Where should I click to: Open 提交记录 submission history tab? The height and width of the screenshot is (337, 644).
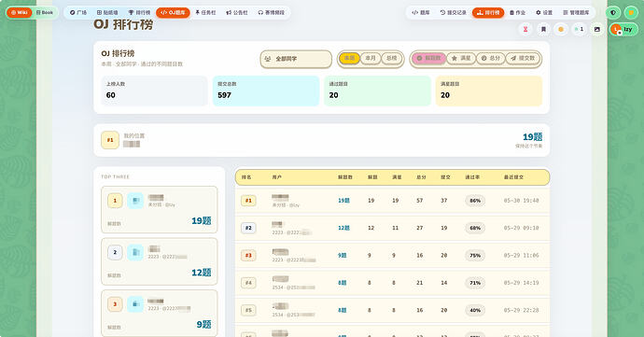pyautogui.click(x=453, y=13)
